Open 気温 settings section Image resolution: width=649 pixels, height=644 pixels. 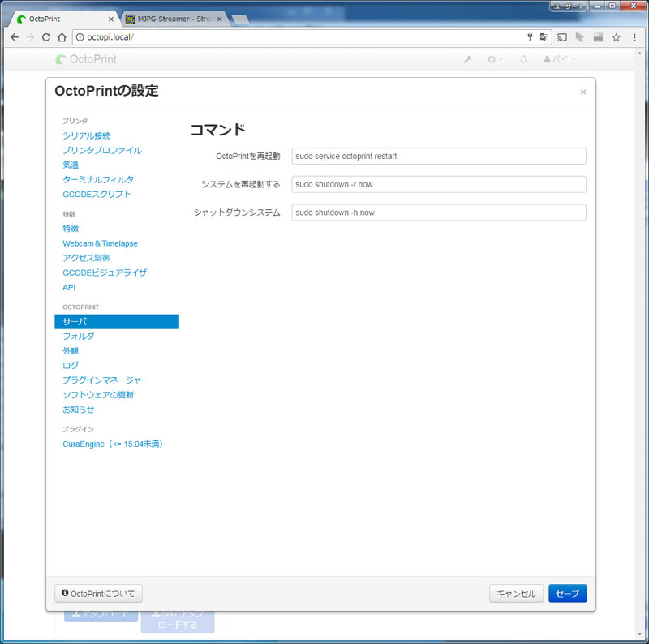pos(71,165)
